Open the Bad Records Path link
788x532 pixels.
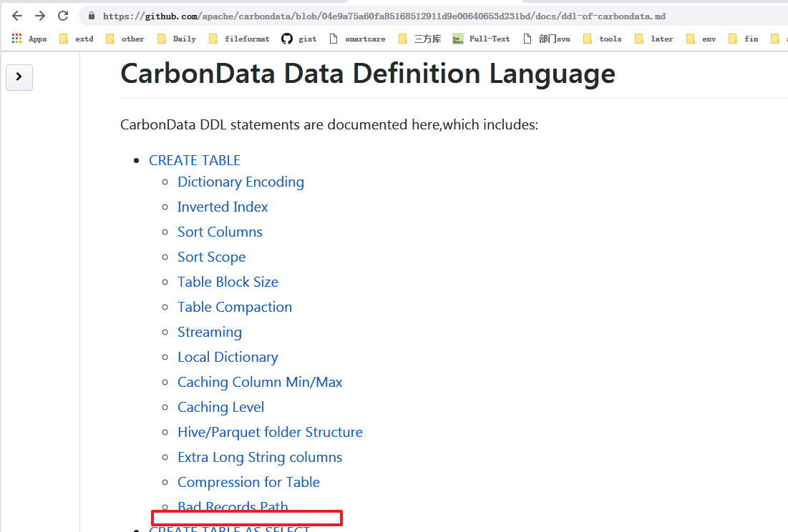pyautogui.click(x=233, y=506)
